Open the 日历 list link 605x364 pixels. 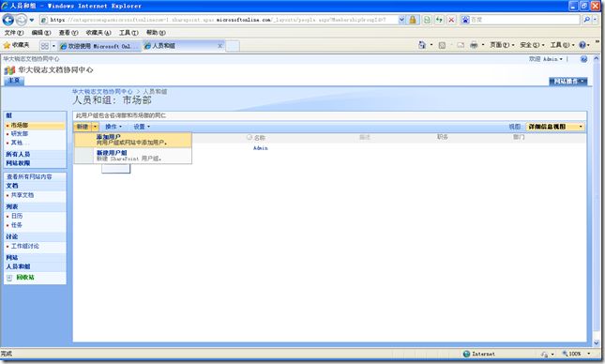tap(17, 216)
